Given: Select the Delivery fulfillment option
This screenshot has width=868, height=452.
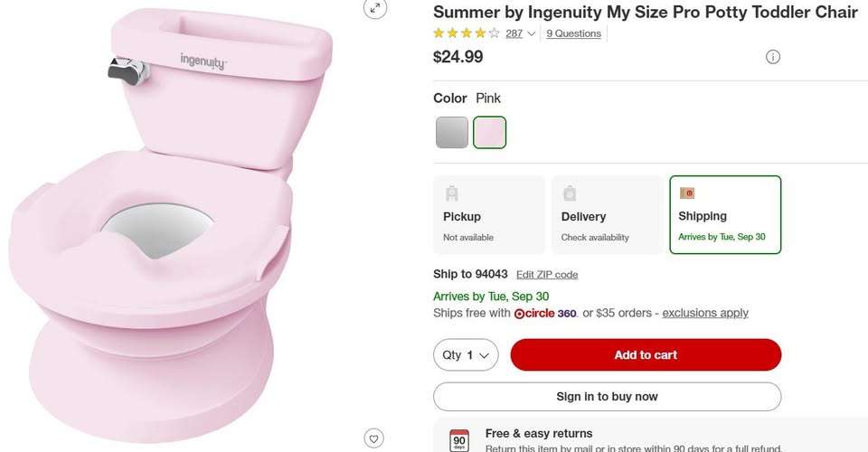Looking at the screenshot, I should tap(607, 215).
